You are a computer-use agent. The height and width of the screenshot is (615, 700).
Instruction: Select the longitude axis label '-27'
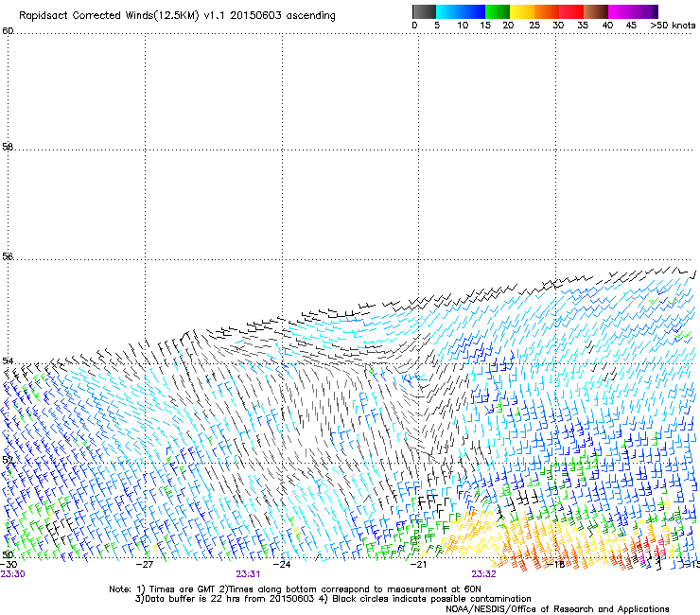pos(145,565)
